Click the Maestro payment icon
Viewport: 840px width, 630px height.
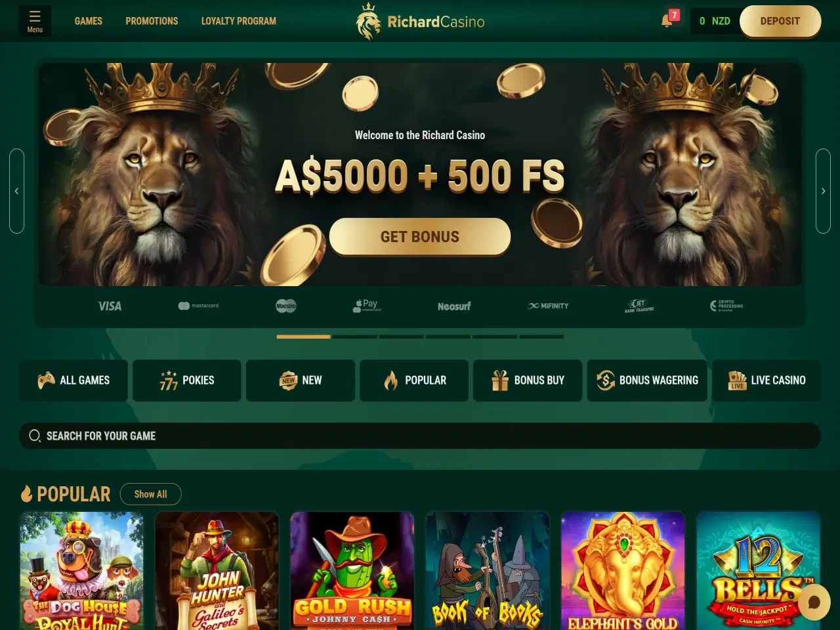pyautogui.click(x=286, y=306)
